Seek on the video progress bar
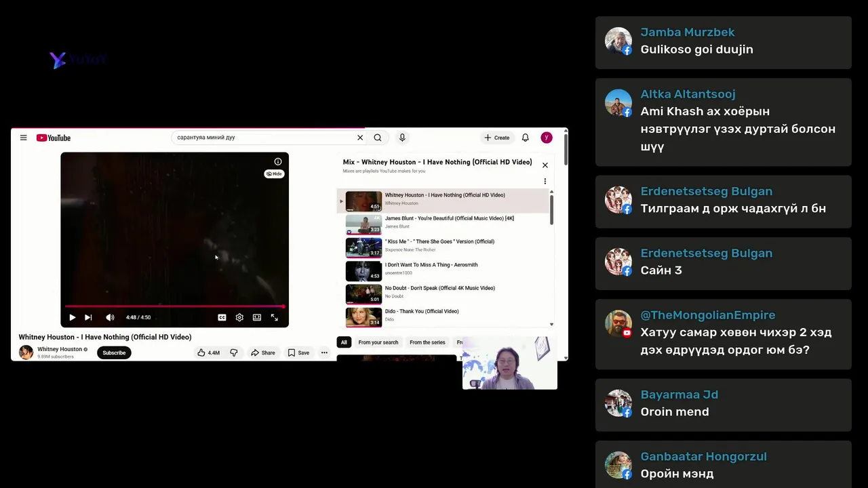 click(x=175, y=306)
